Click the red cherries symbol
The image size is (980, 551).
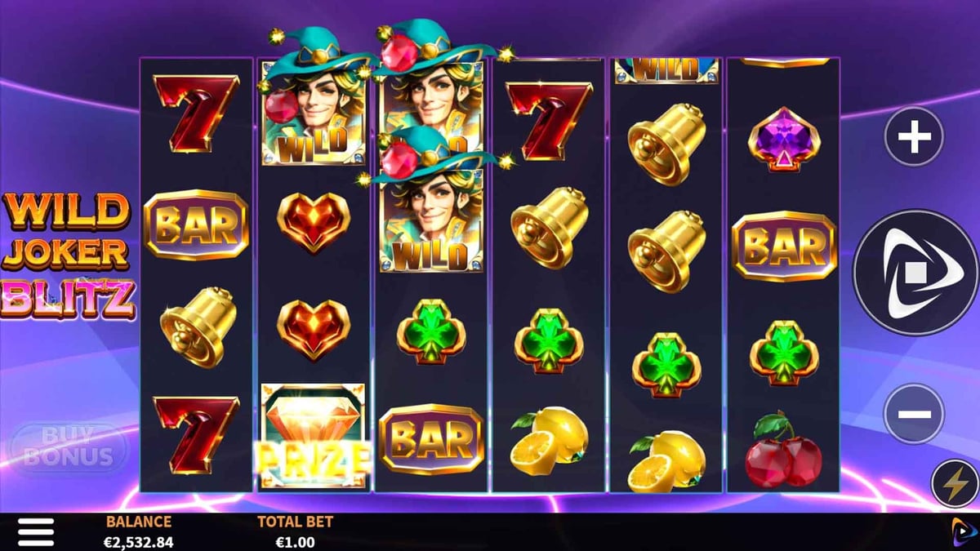(783, 450)
